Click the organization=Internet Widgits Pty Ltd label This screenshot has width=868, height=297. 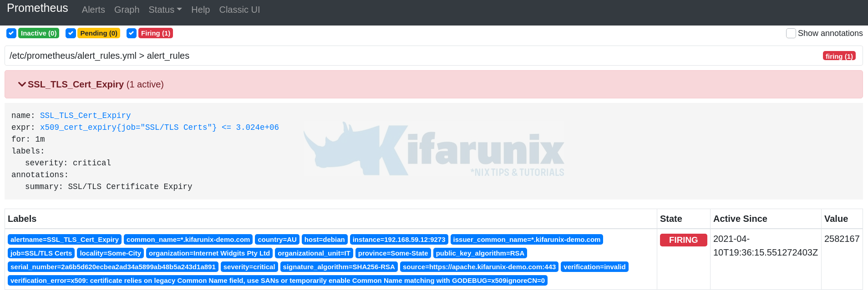[209, 253]
